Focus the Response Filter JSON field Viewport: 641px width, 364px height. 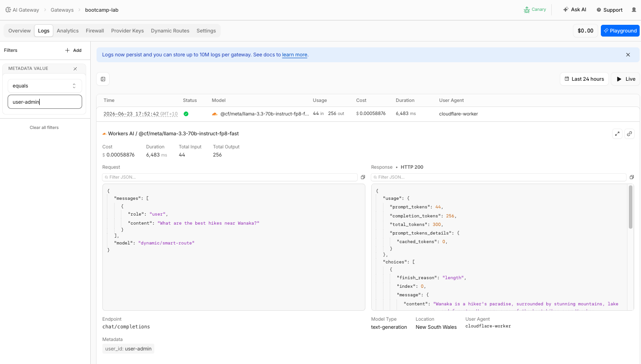tap(498, 177)
